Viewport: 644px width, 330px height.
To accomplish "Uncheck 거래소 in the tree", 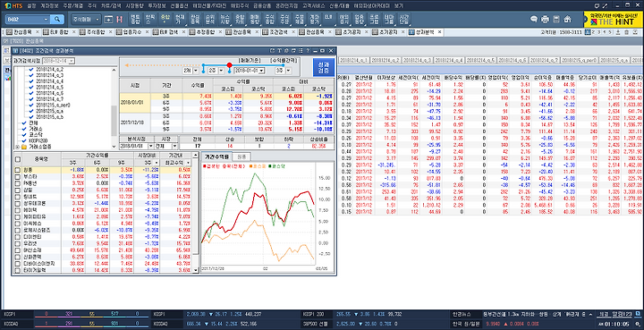I will pyautogui.click(x=25, y=129).
